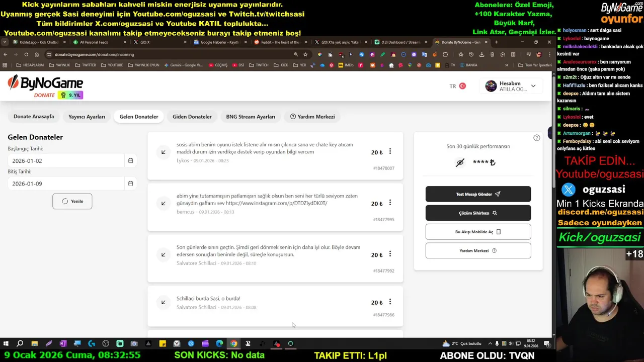This screenshot has width=644, height=362.
Task: Switch to Yayıncı Ayarları tab
Action: click(87, 117)
